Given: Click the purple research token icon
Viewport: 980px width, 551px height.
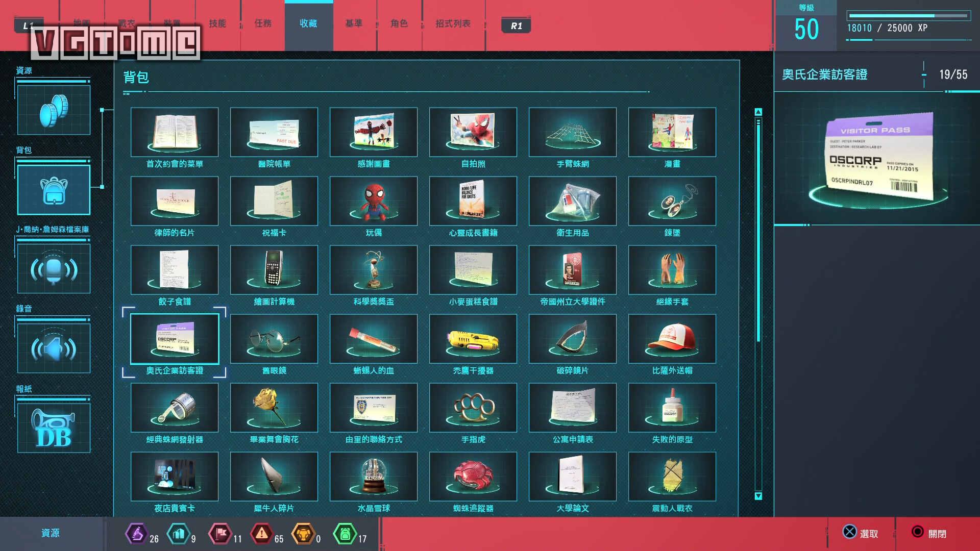Looking at the screenshot, I should [136, 534].
